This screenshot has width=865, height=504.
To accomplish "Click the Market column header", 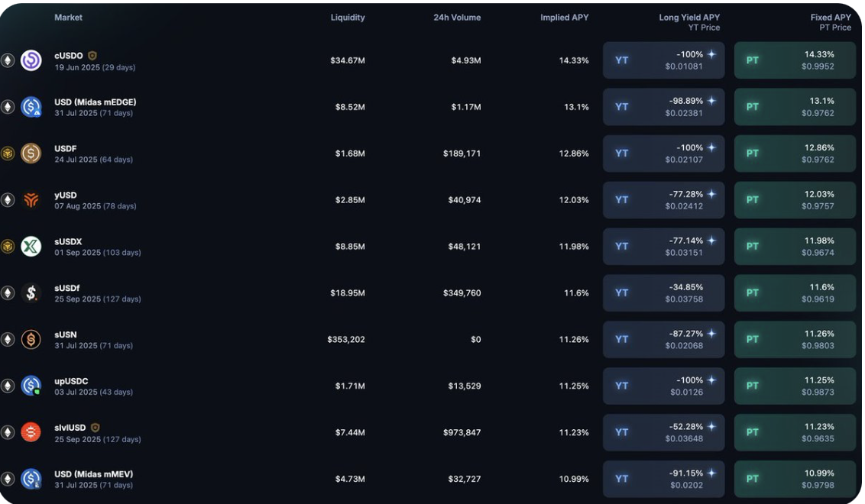I will coord(68,18).
